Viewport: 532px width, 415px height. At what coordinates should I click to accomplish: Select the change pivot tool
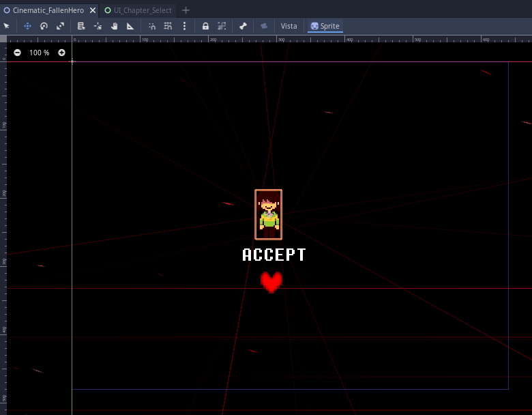(98, 26)
